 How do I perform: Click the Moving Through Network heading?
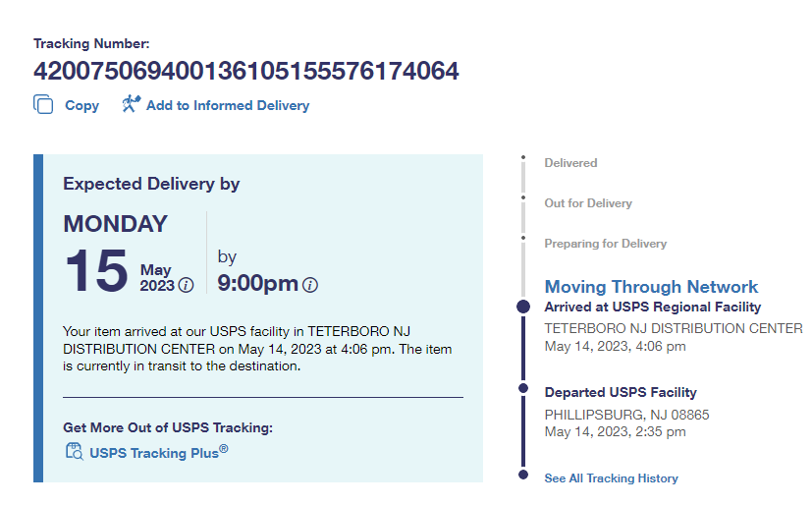coord(651,287)
